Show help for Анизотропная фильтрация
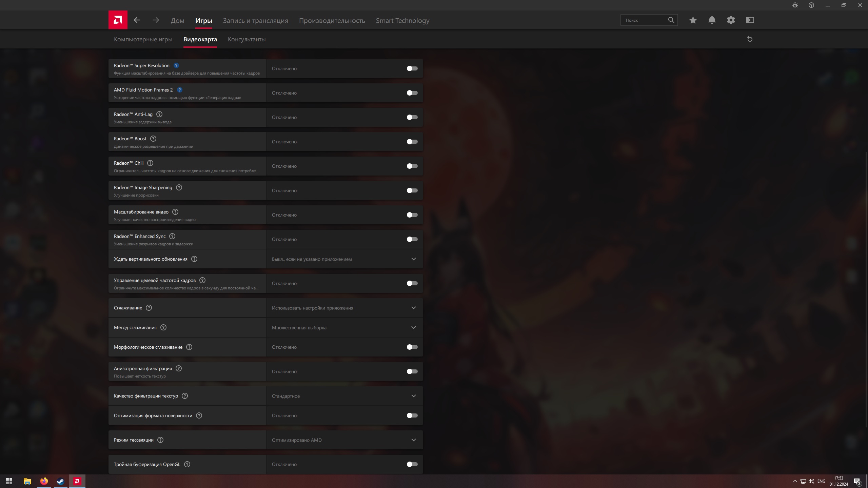Viewport: 868px width, 488px height. 179,368
